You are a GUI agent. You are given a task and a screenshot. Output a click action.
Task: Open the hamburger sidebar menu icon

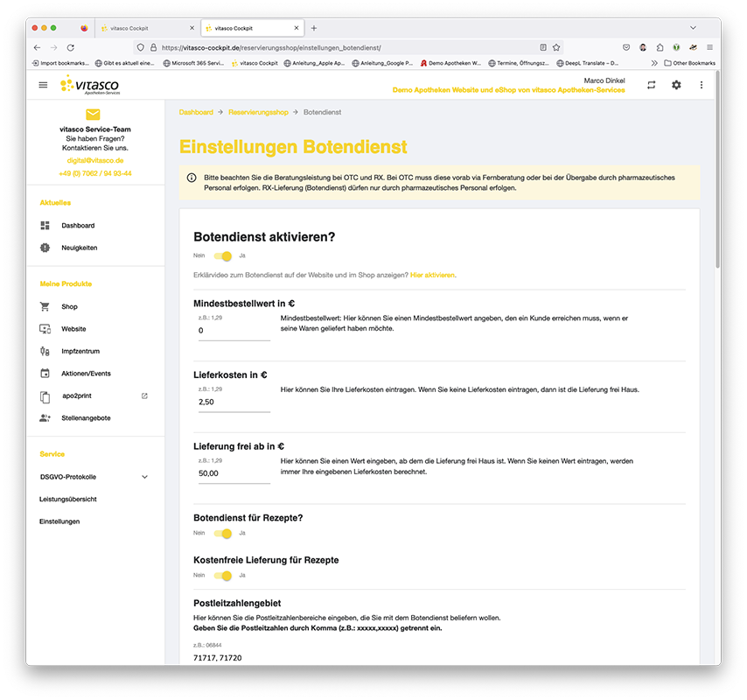[43, 85]
